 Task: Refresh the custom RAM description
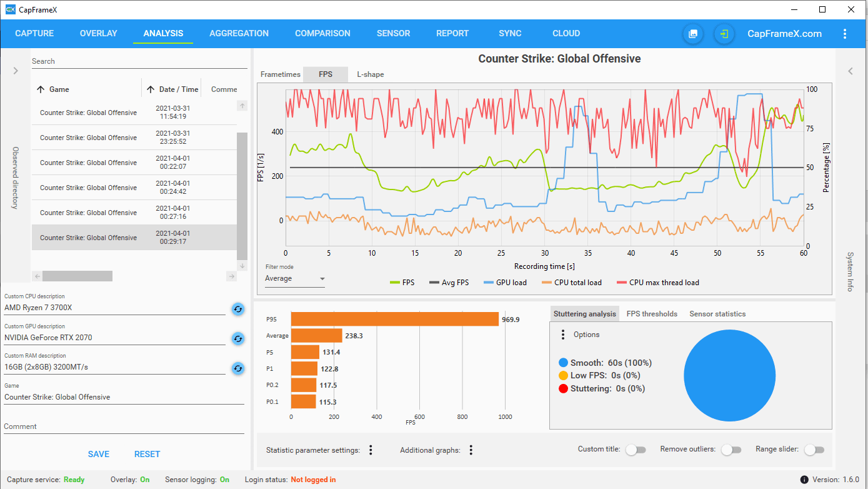pyautogui.click(x=238, y=368)
